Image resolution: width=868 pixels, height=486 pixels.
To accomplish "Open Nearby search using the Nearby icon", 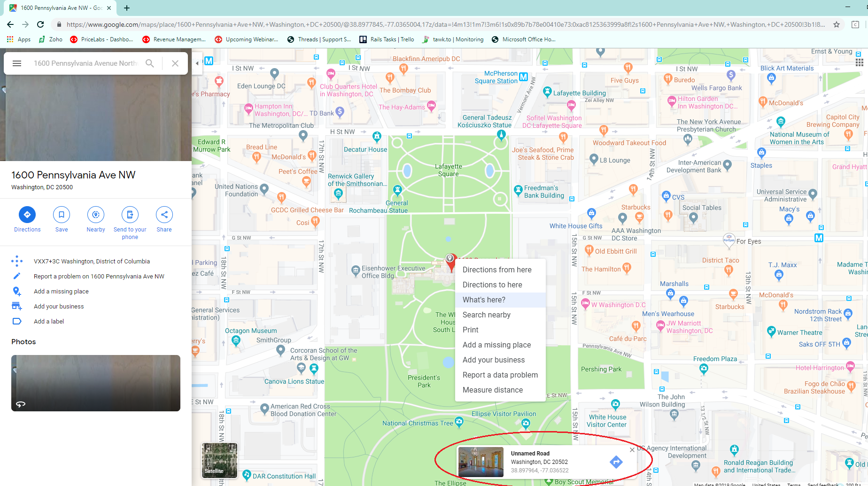I will click(95, 215).
